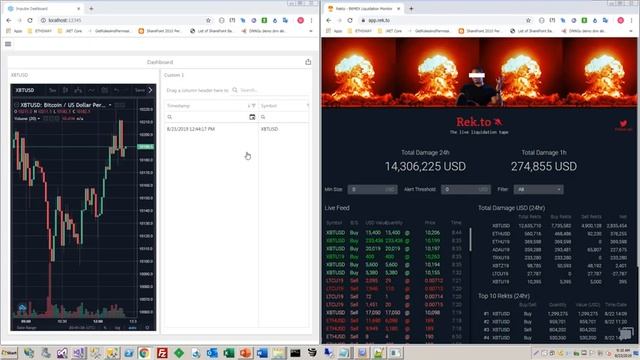Open the Apps bookmark in the dashboard browser

click(x=14, y=31)
